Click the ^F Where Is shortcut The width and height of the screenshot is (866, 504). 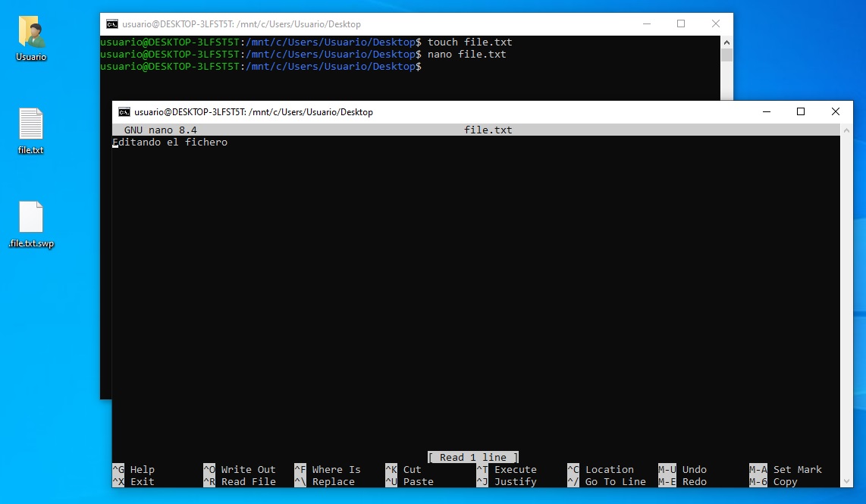coord(328,470)
